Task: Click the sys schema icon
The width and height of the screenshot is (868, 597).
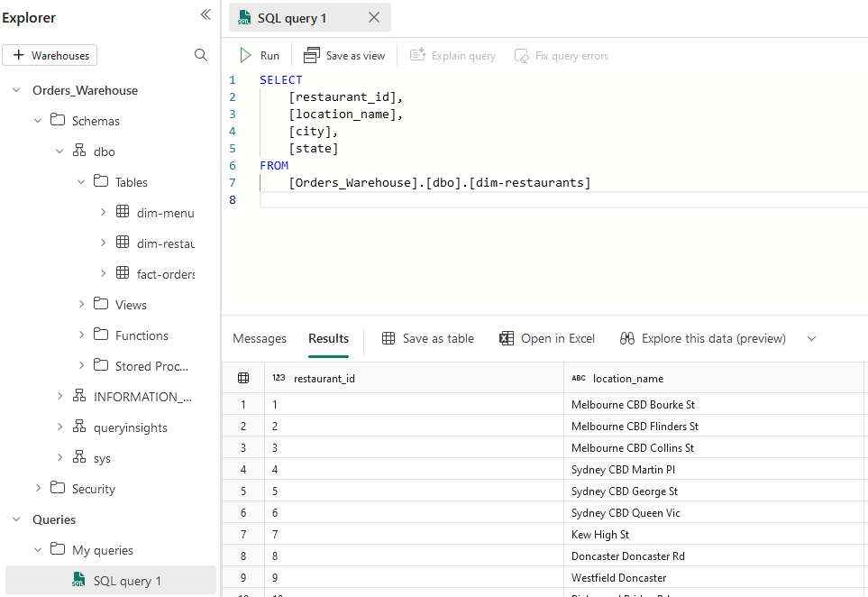Action: coord(79,457)
